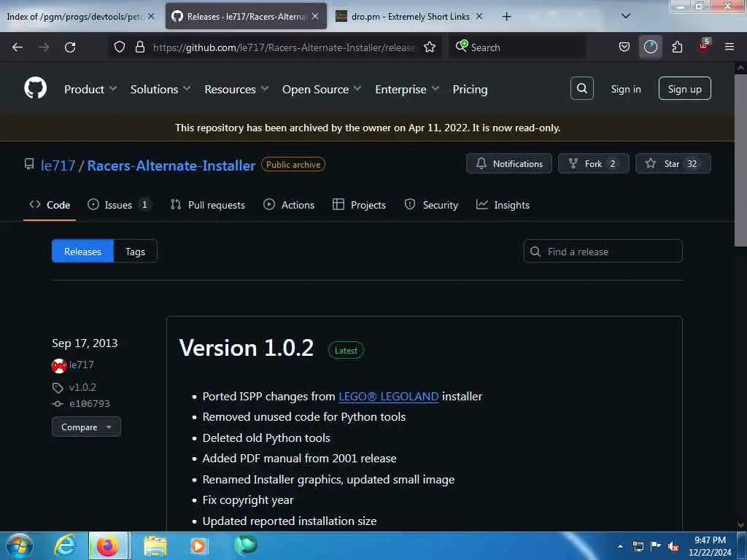This screenshot has height=560, width=747.
Task: Open the Pull requests tab
Action: click(208, 205)
